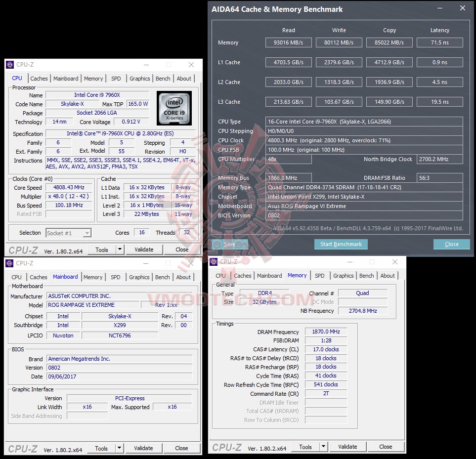Switch to CPU tab in Memory CPU-Z window
Image resolution: width=476 pixels, height=459 pixels.
(x=220, y=276)
